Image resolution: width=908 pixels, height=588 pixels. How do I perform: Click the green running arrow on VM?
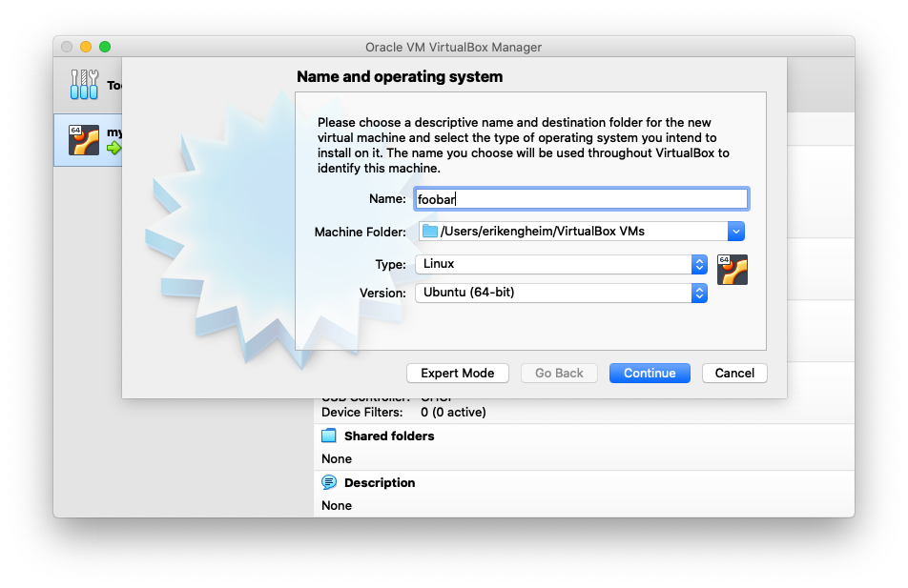coord(114,148)
